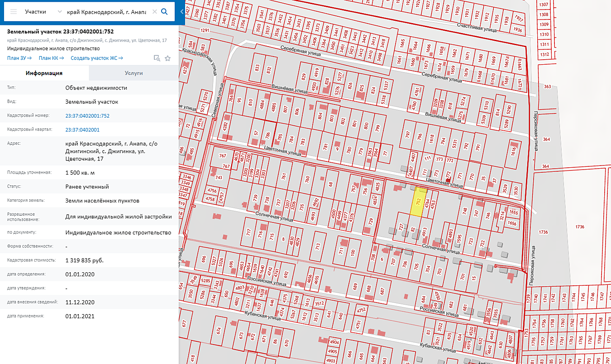Select parcel 689 on the map
The image size is (611, 364).
(355, 286)
